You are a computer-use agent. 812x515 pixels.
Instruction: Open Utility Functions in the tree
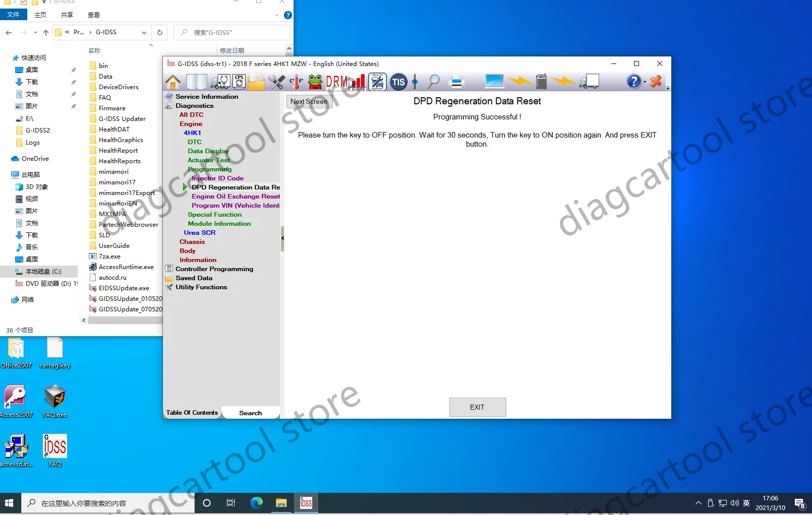(201, 287)
